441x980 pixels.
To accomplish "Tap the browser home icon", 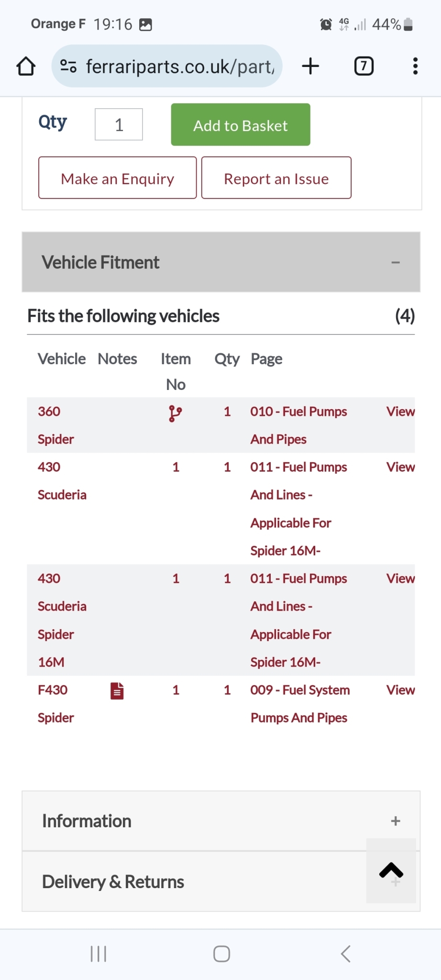I will tap(26, 66).
